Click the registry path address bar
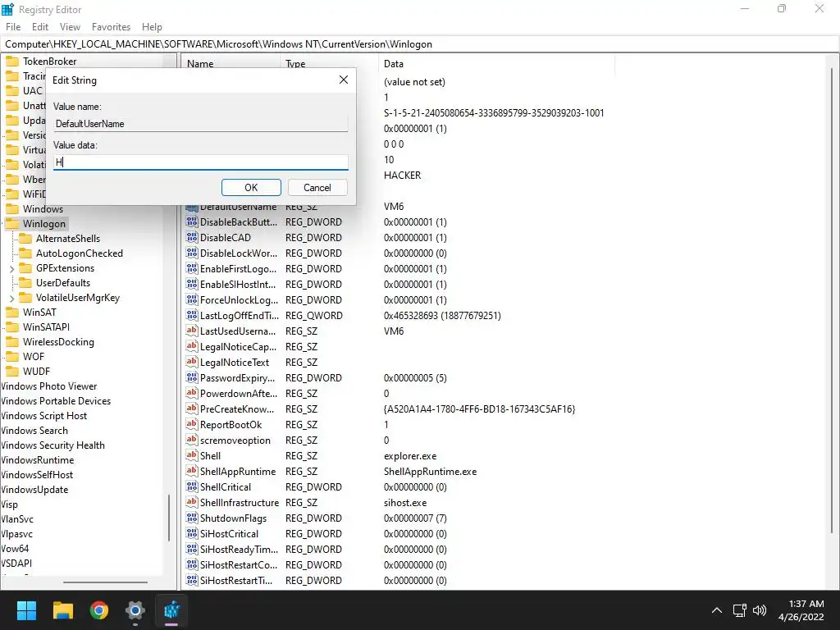The image size is (840, 630). pos(420,44)
